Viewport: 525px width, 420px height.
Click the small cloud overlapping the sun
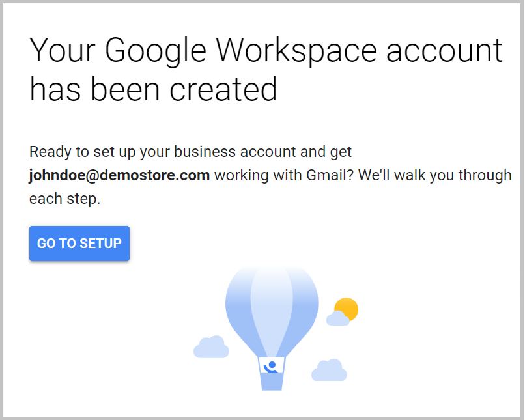(x=338, y=318)
